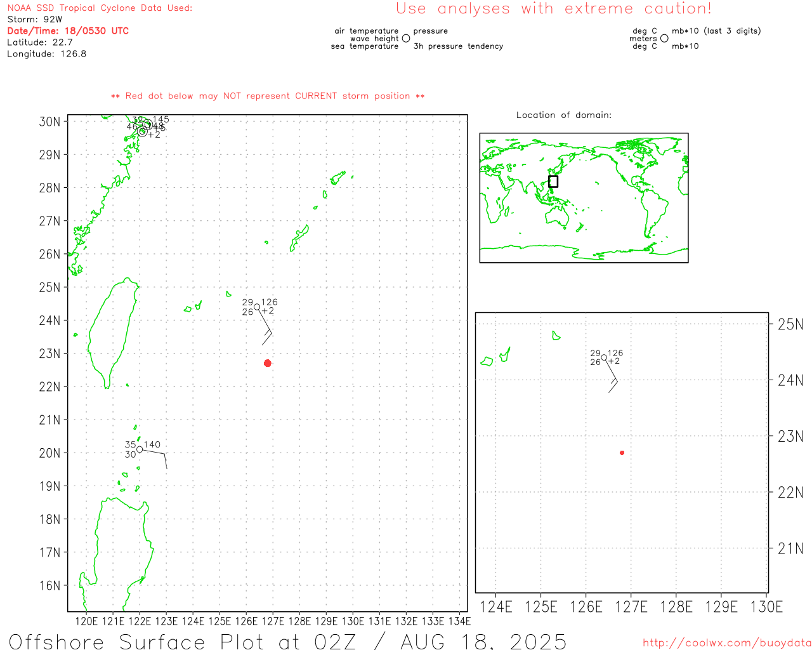Click the 'meters' units label
812x650 pixels.
(643, 39)
